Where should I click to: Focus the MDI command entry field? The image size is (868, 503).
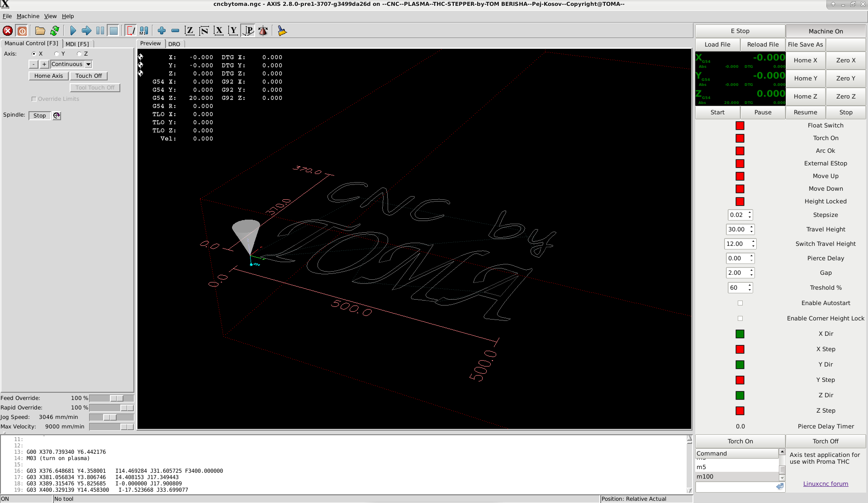(735, 487)
